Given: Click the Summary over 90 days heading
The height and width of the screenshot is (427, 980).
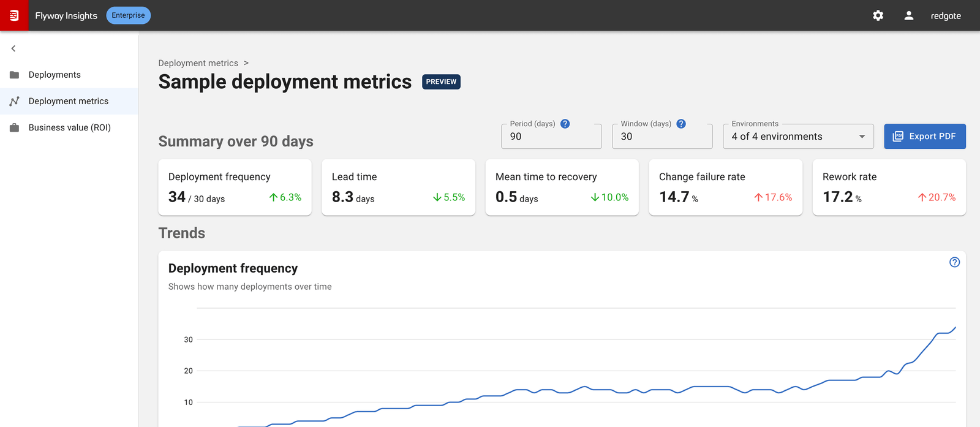Looking at the screenshot, I should 236,142.
